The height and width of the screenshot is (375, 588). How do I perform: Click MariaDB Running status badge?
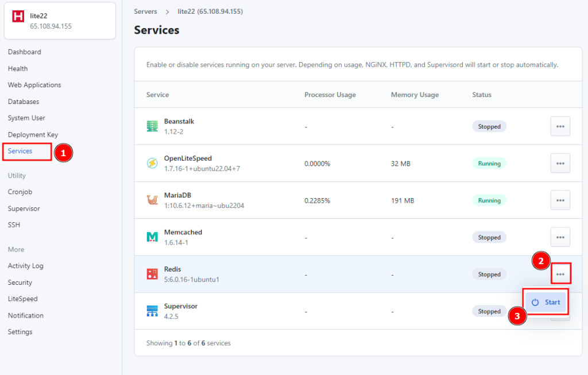489,200
